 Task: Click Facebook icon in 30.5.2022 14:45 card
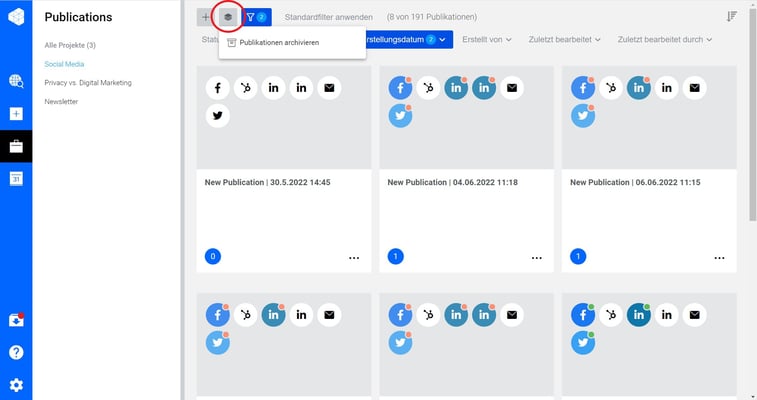[x=218, y=88]
